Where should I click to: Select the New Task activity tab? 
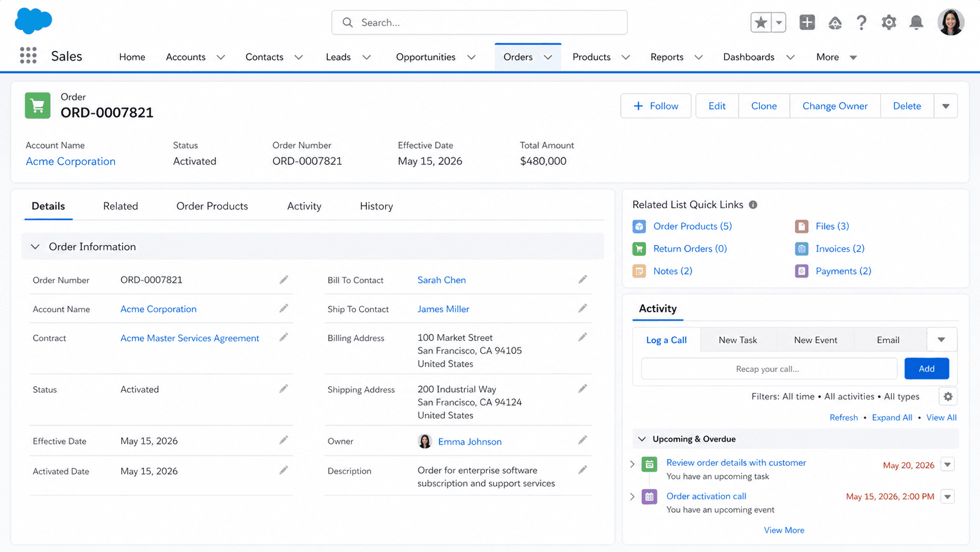(x=738, y=340)
